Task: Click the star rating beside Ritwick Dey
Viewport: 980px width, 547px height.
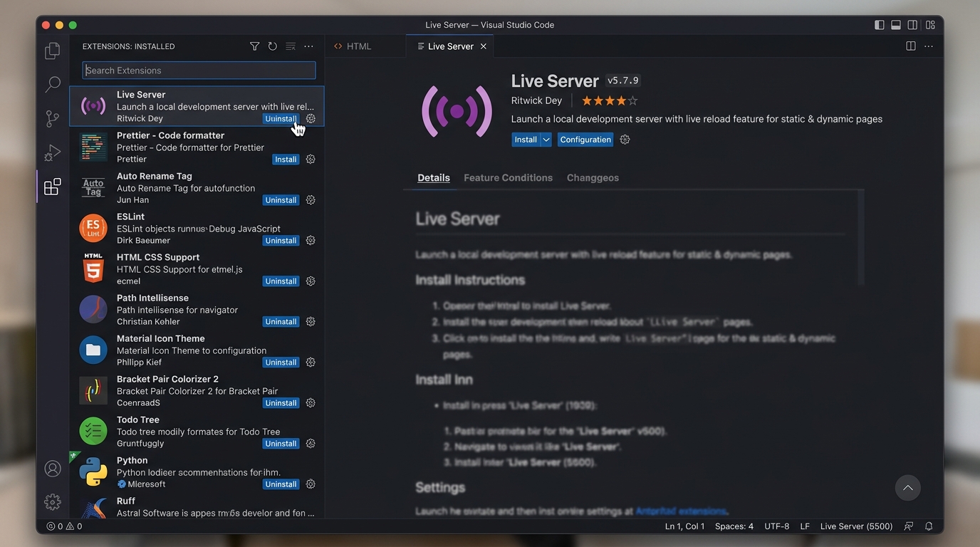Action: pyautogui.click(x=610, y=101)
